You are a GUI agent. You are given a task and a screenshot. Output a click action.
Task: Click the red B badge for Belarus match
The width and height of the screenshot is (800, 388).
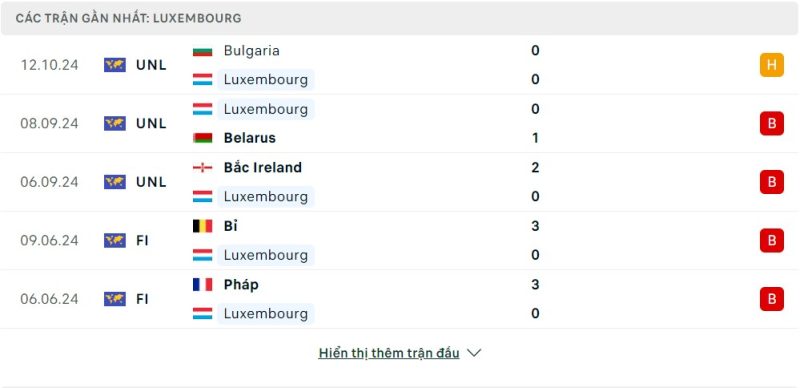[771, 124]
